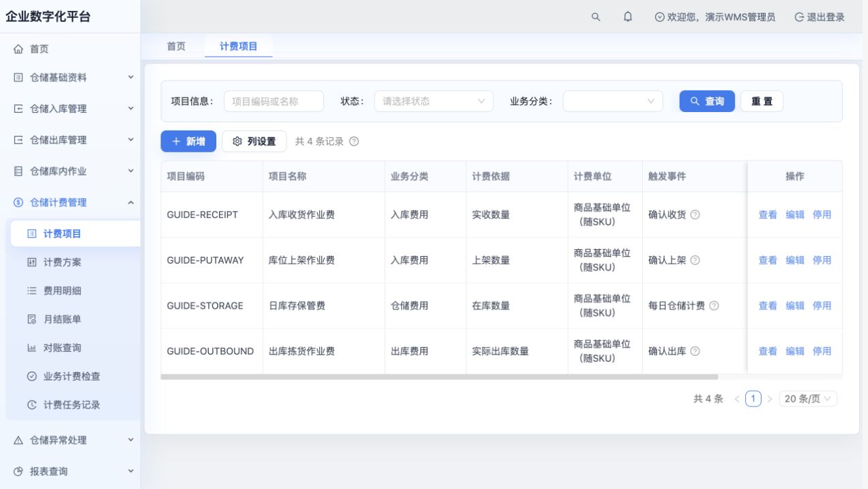Open 计费任务记录 in the sidebar
Image resolution: width=868 pixels, height=489 pixels.
tap(73, 405)
